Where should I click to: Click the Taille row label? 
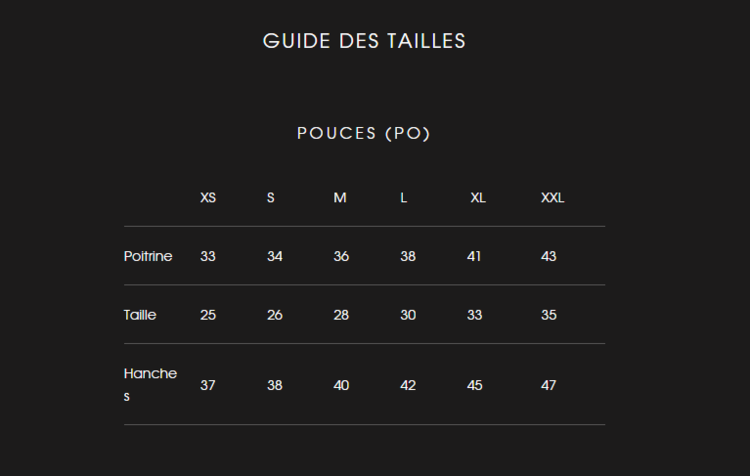tap(140, 315)
